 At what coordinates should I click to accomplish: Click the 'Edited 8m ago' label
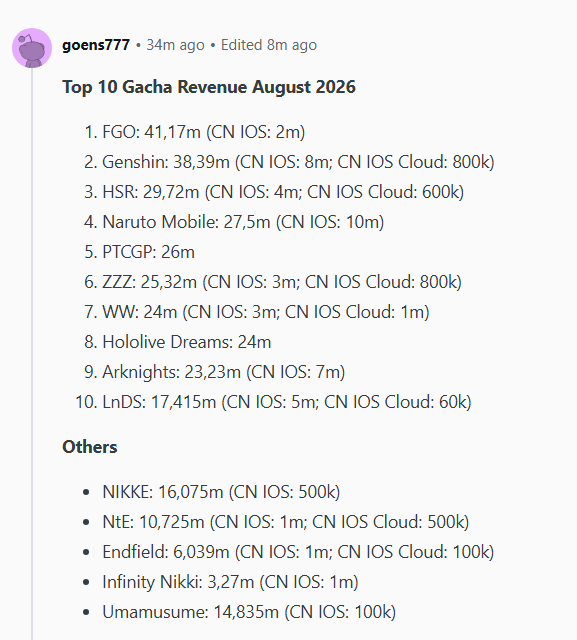click(x=269, y=45)
